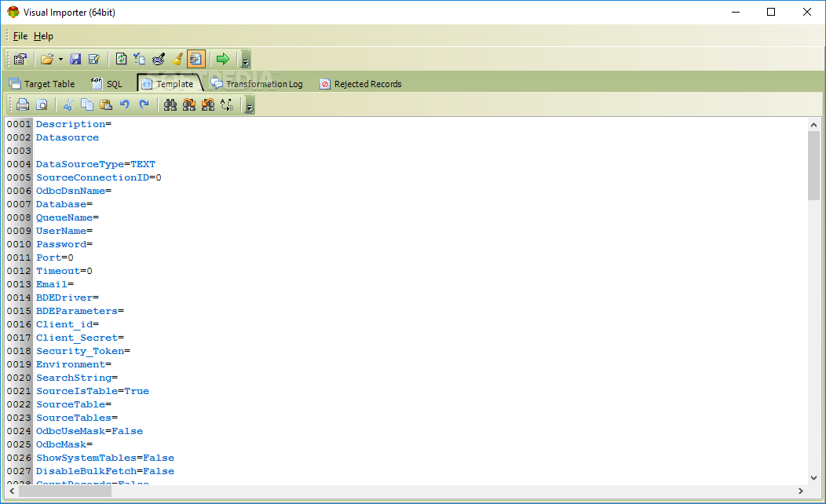Switch to Rejected Records tab
This screenshot has height=504, width=826.
(x=361, y=84)
